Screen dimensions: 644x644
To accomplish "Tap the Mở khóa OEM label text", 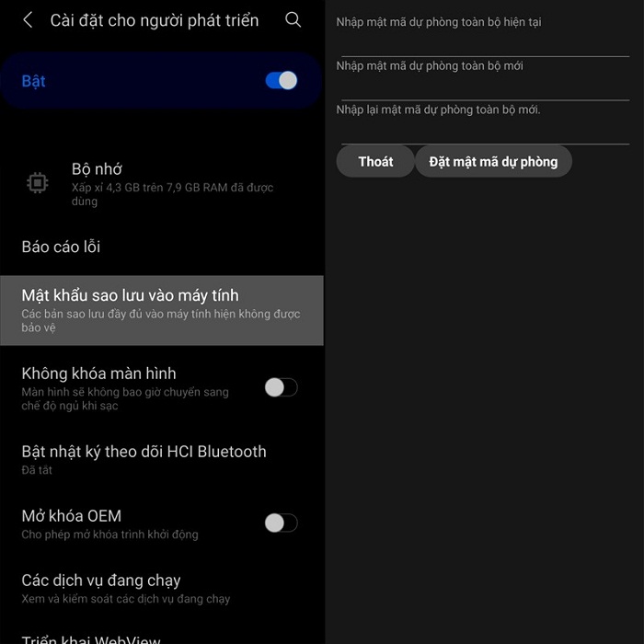I will coord(72,516).
